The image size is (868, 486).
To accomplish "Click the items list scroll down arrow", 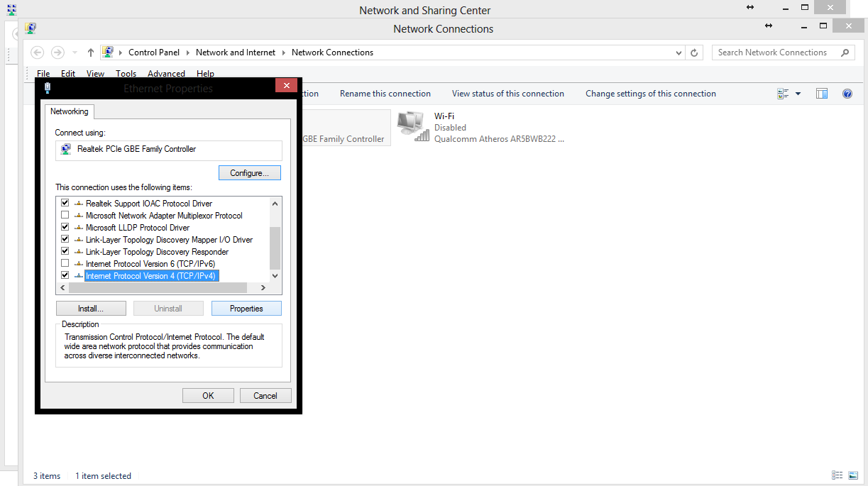I will point(275,275).
